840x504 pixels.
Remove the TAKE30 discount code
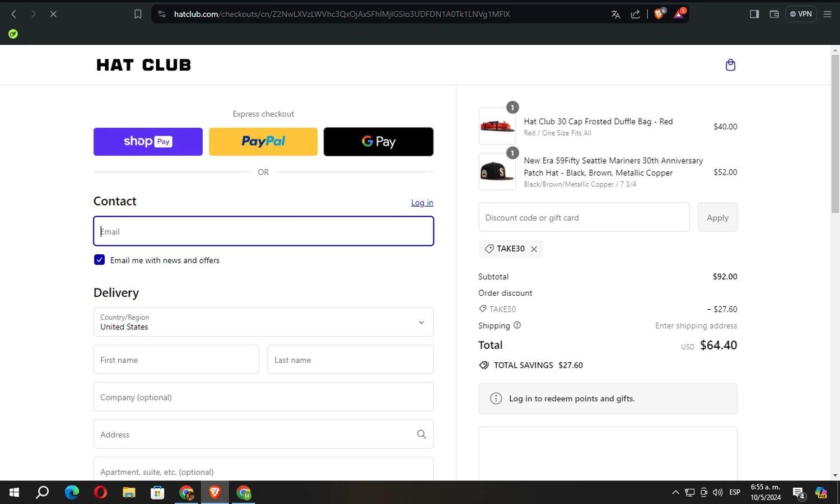(x=534, y=249)
